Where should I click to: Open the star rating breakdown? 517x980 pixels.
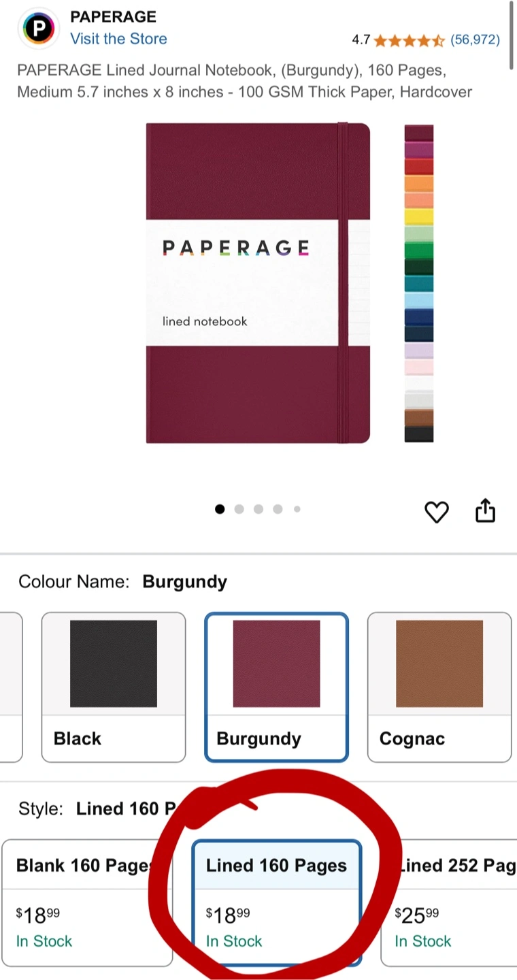[408, 40]
